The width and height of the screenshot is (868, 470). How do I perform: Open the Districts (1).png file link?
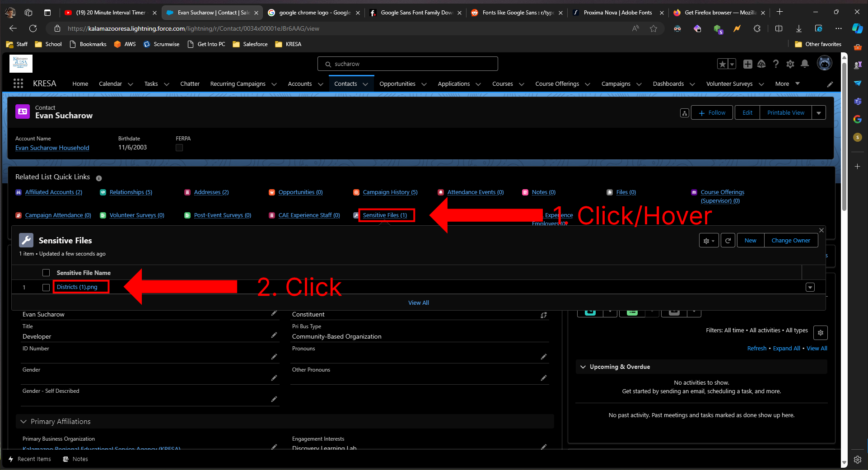[77, 287]
